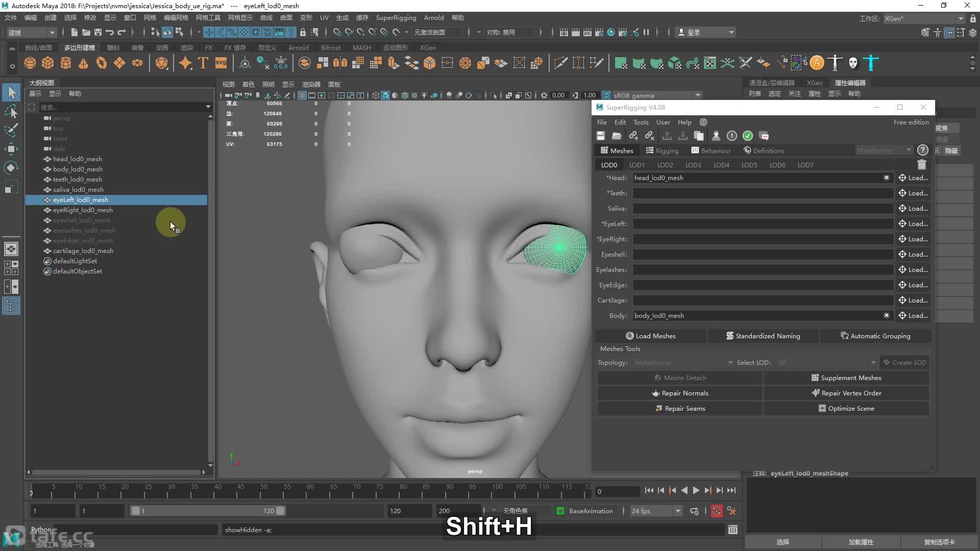Click the green check icon in SuperRigging
The width and height of the screenshot is (980, 551).
(x=748, y=136)
